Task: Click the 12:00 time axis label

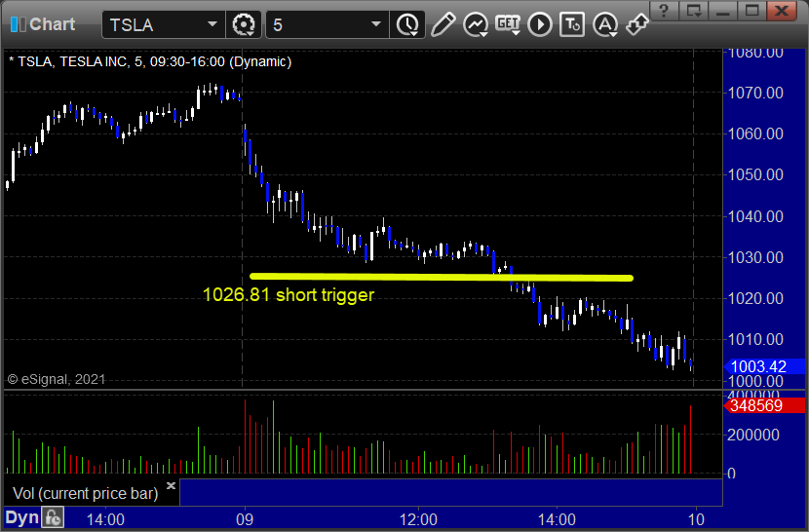Action: [x=418, y=519]
